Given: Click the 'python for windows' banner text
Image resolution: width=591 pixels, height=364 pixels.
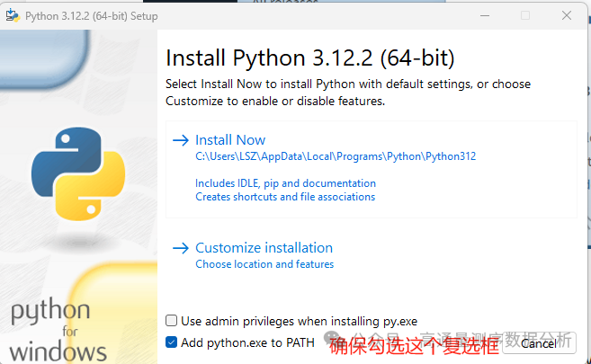Looking at the screenshot, I should click(x=58, y=331).
